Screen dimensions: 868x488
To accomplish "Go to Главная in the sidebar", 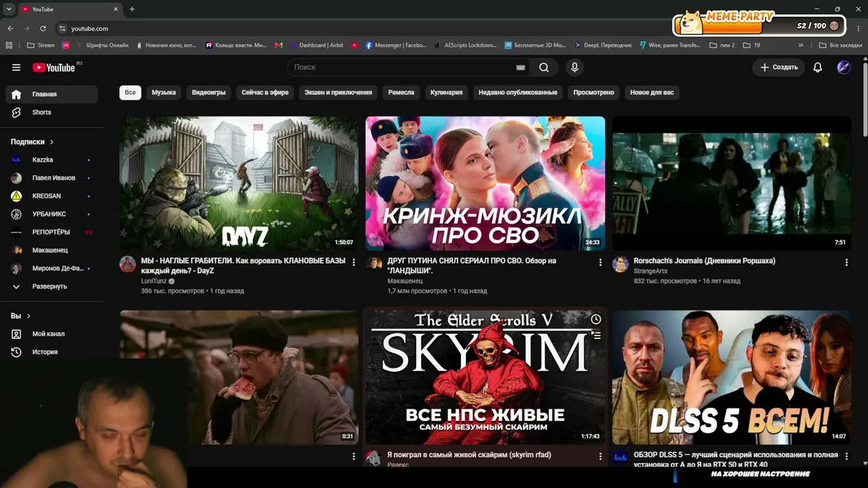I will click(52, 94).
